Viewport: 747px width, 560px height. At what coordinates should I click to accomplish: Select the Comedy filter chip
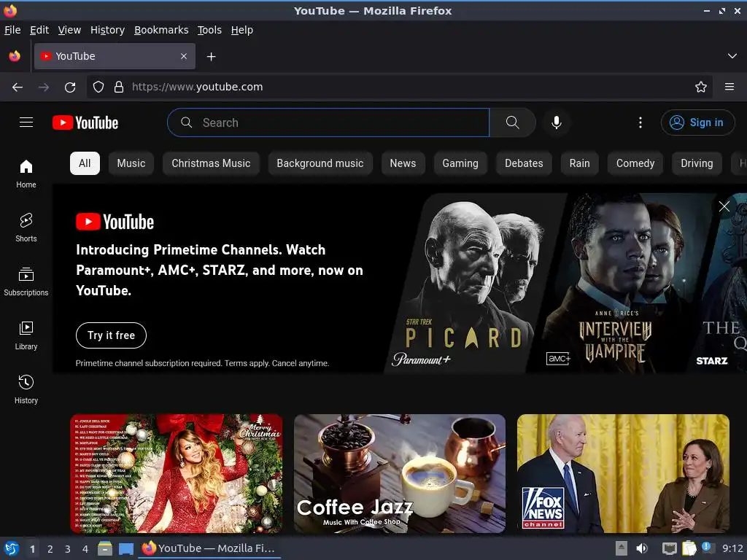tap(635, 163)
